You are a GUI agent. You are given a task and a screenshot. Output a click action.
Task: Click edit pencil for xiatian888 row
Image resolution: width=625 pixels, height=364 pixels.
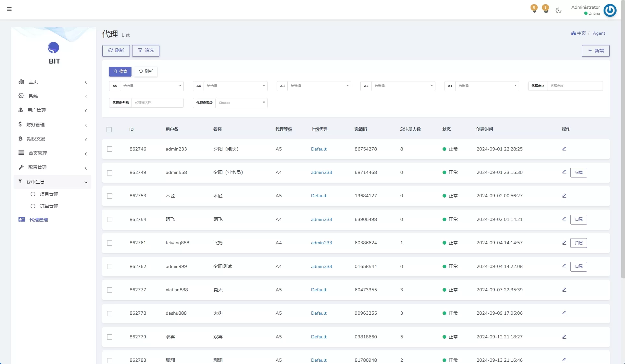click(x=564, y=290)
